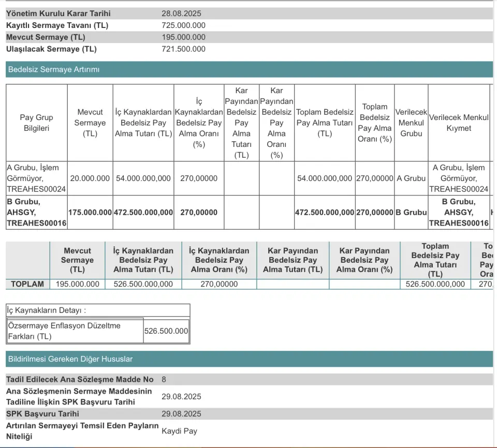Viewport: 497px width, 448px height.
Task: Click the Kaydi Pay value
Action: click(179, 431)
